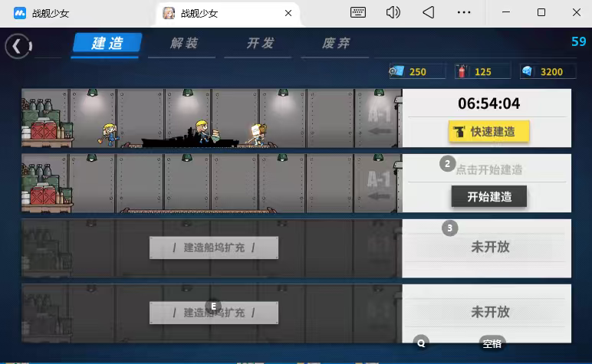Click the emulator triangular back icon
Screen dimensions: 592x364
(x=429, y=12)
